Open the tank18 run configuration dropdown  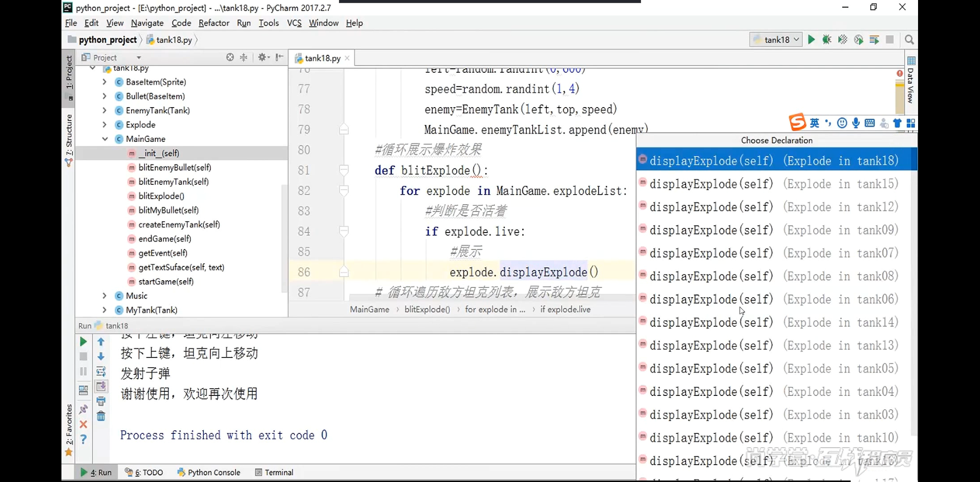776,39
